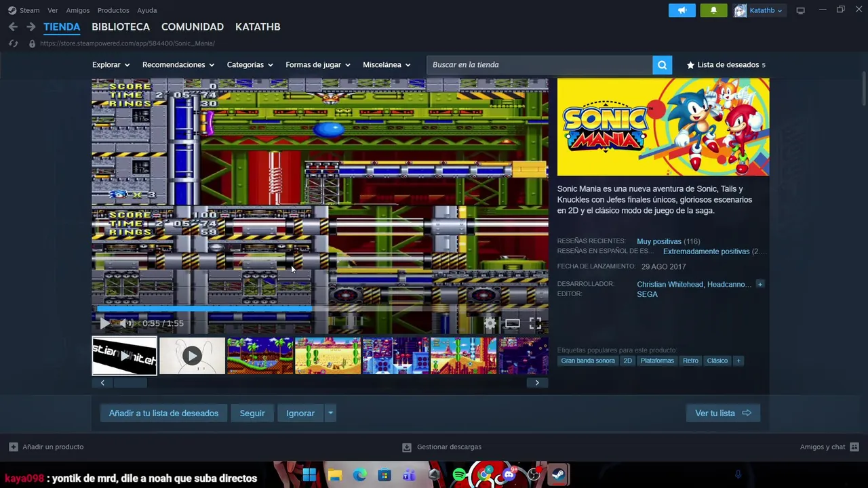Select the Plataformas tag
Image resolution: width=868 pixels, height=488 pixels.
tap(657, 361)
